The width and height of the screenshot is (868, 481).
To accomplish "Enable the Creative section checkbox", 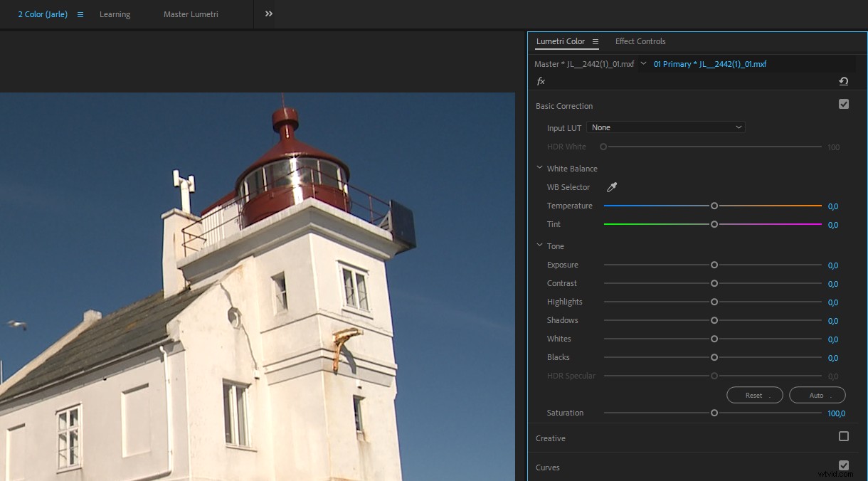I will pyautogui.click(x=844, y=436).
